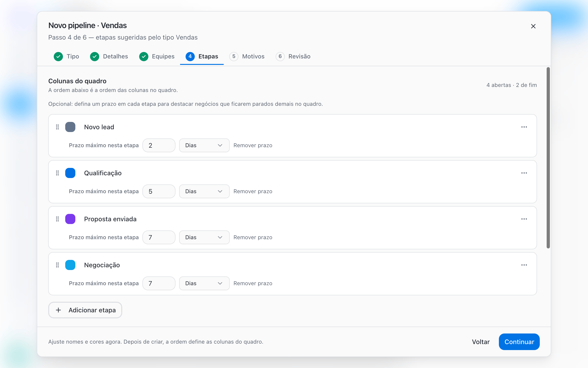Change the purple color of Proposta enviada
588x368 pixels.
pyautogui.click(x=70, y=219)
